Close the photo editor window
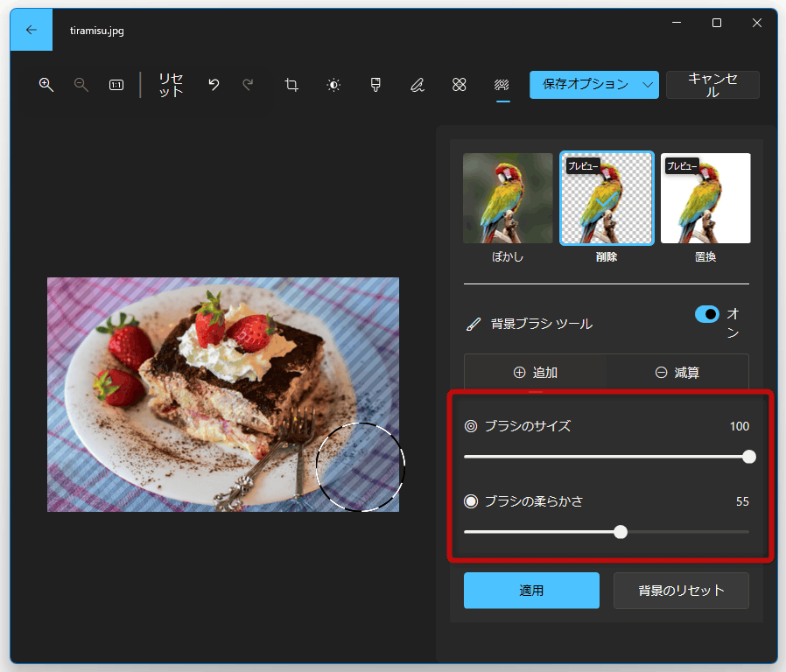This screenshot has width=786, height=672. (x=757, y=23)
